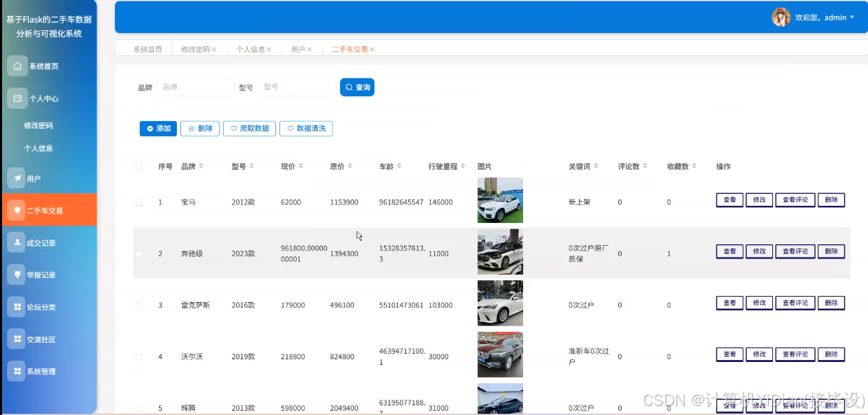The image size is (868, 415).
Task: Click the 二手车交易 location icon
Action: pyautogui.click(x=17, y=210)
